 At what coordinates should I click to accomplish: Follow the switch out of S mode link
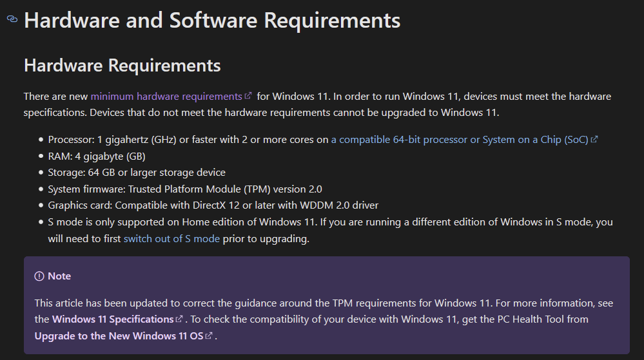tap(171, 238)
